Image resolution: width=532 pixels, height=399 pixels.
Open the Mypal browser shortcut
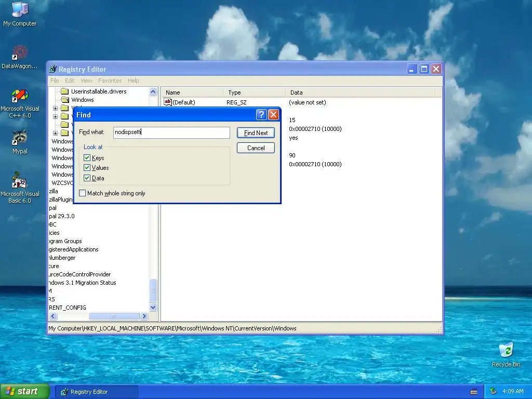(x=20, y=142)
